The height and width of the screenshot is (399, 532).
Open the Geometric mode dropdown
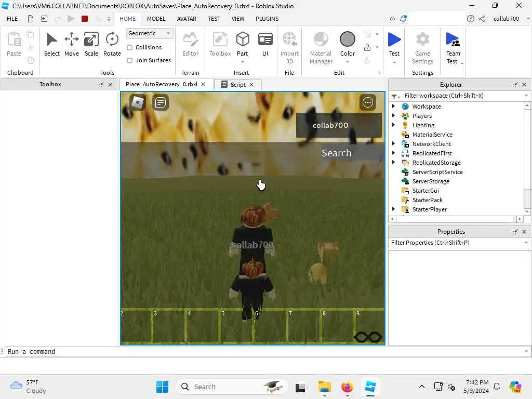coord(150,33)
